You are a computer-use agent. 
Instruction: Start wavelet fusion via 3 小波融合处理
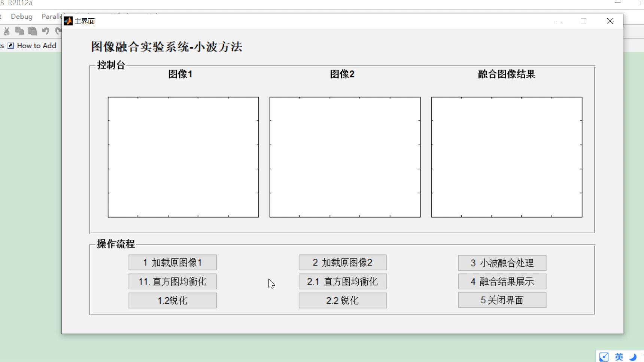(x=502, y=263)
